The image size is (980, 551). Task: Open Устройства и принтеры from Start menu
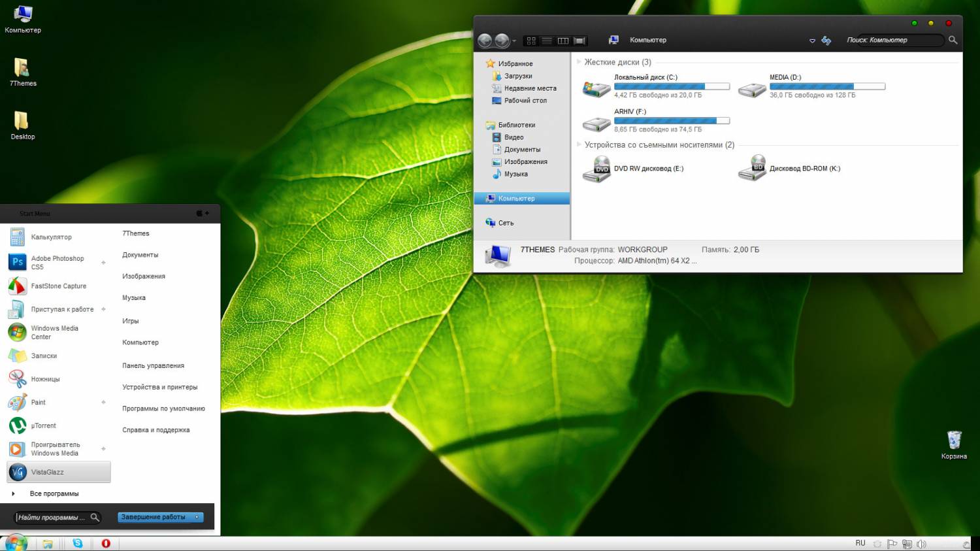(x=159, y=388)
